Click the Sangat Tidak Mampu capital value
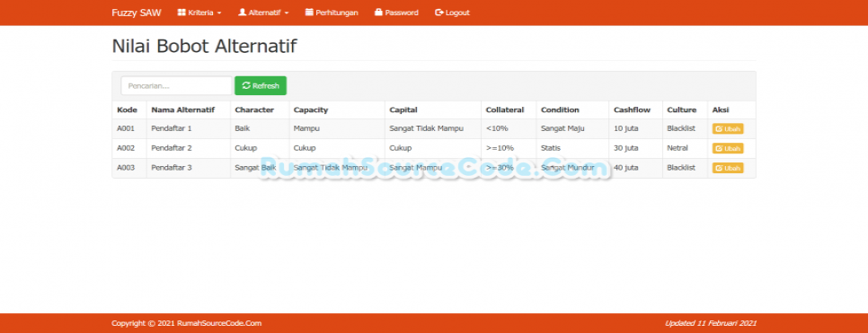 click(426, 128)
